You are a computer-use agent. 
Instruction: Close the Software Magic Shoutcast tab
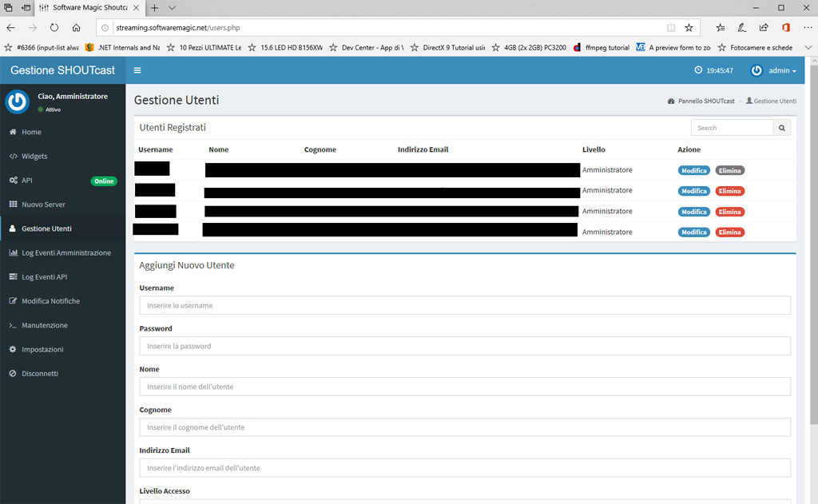click(136, 8)
